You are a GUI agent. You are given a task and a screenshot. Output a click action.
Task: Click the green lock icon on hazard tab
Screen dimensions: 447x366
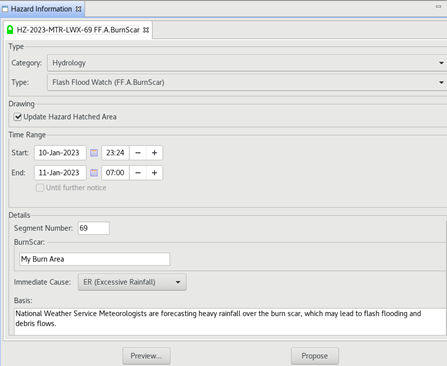click(10, 30)
